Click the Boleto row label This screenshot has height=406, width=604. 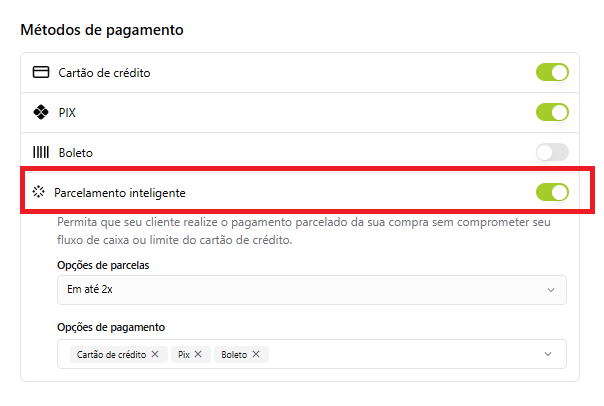pos(76,153)
